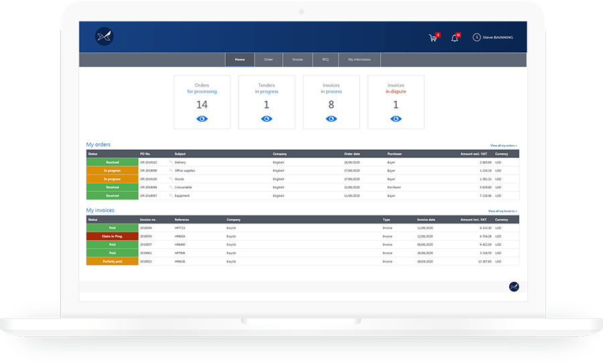The height and width of the screenshot is (364, 603).
Task: Open the shopping cart icon
Action: point(433,37)
